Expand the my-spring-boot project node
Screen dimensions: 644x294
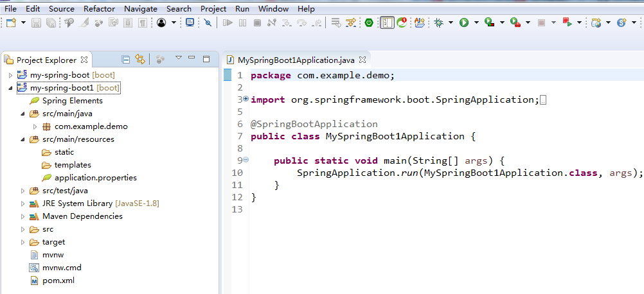tap(11, 75)
